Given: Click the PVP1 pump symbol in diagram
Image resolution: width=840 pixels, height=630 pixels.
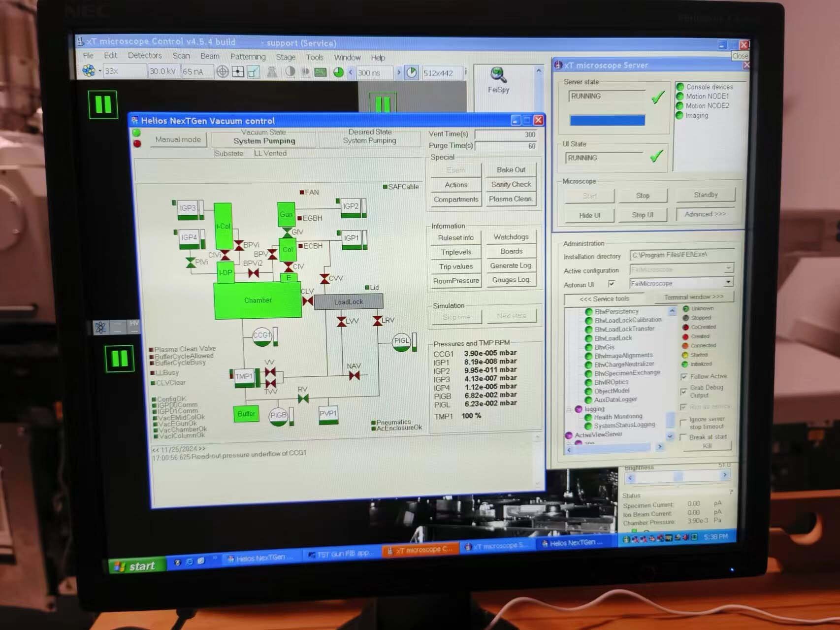Looking at the screenshot, I should click(x=328, y=414).
